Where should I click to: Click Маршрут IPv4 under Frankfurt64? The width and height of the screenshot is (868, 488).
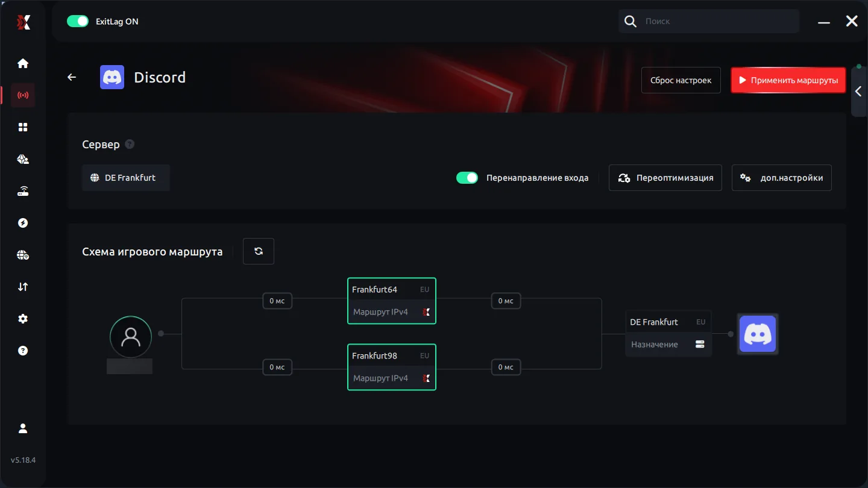pos(380,312)
